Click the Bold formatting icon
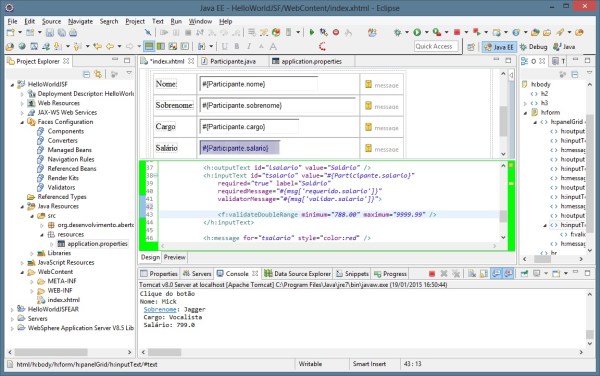600x376 pixels. point(237,47)
